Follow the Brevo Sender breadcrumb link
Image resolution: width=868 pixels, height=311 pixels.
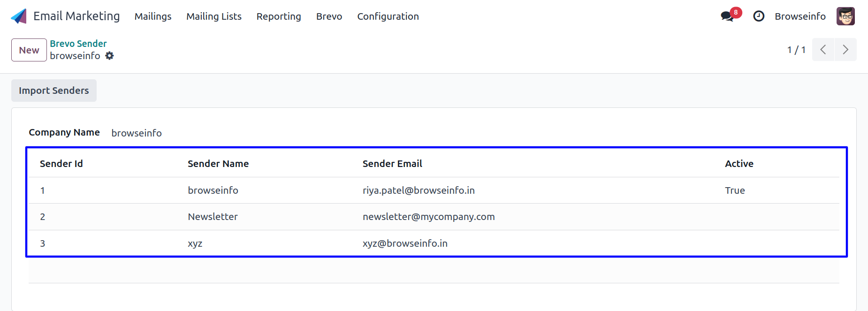click(78, 44)
